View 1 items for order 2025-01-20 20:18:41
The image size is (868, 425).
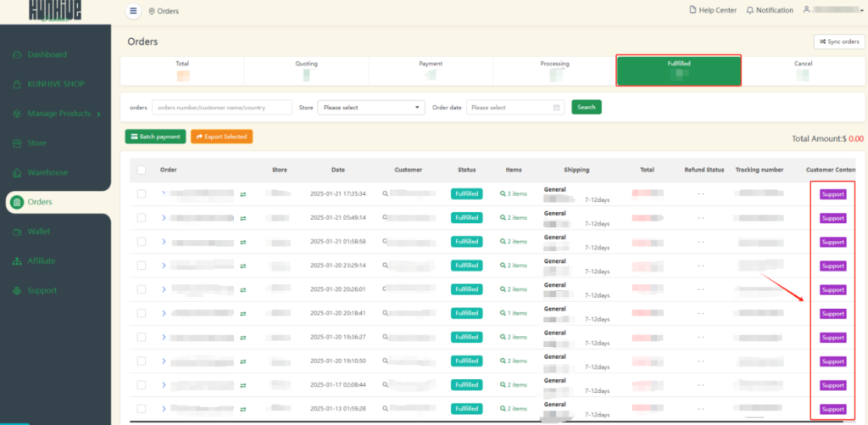point(514,313)
